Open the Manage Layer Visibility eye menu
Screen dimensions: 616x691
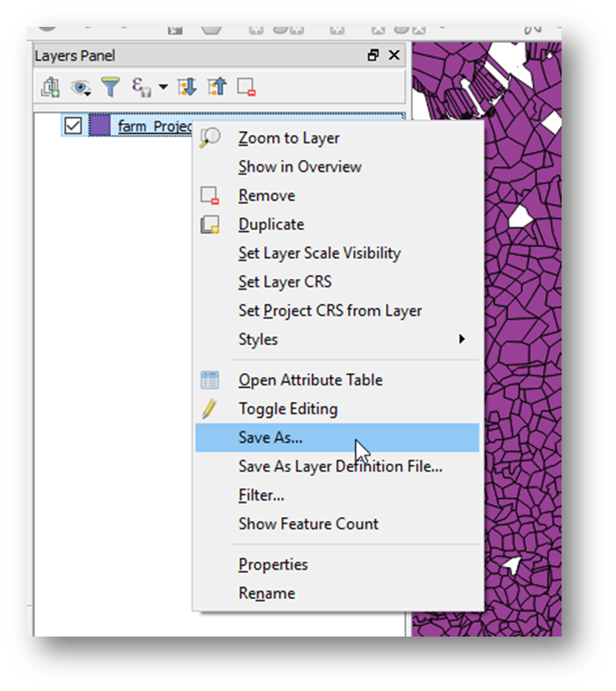(80, 87)
